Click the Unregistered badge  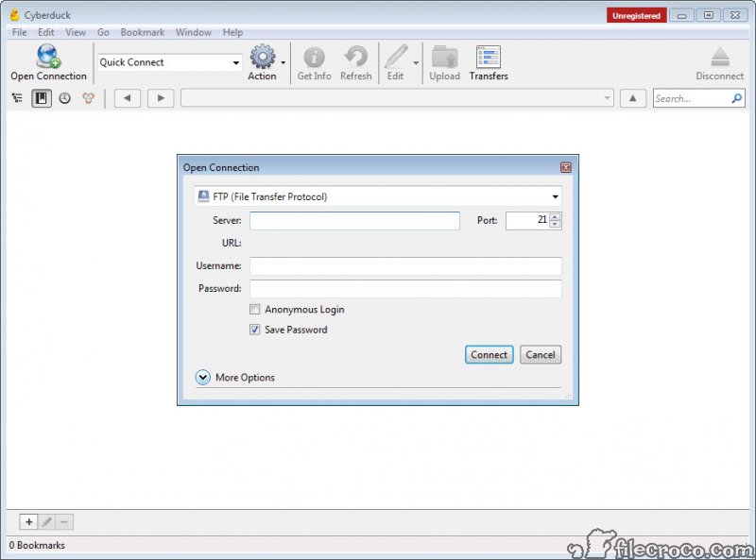click(x=636, y=15)
